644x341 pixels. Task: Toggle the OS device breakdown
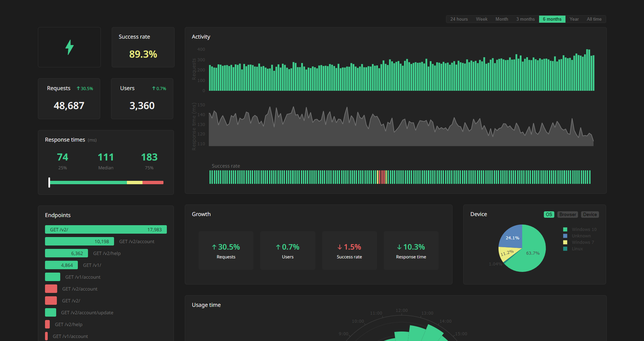tap(549, 214)
